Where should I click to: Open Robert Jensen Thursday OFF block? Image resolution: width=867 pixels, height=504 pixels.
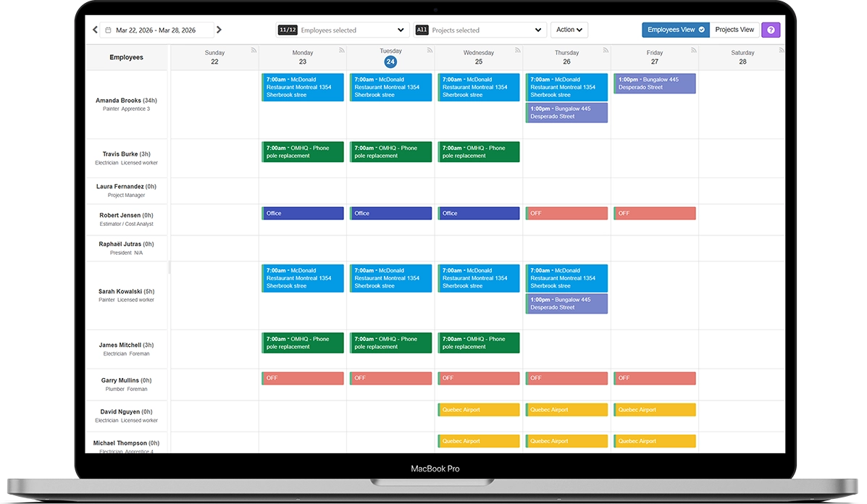[566, 214]
